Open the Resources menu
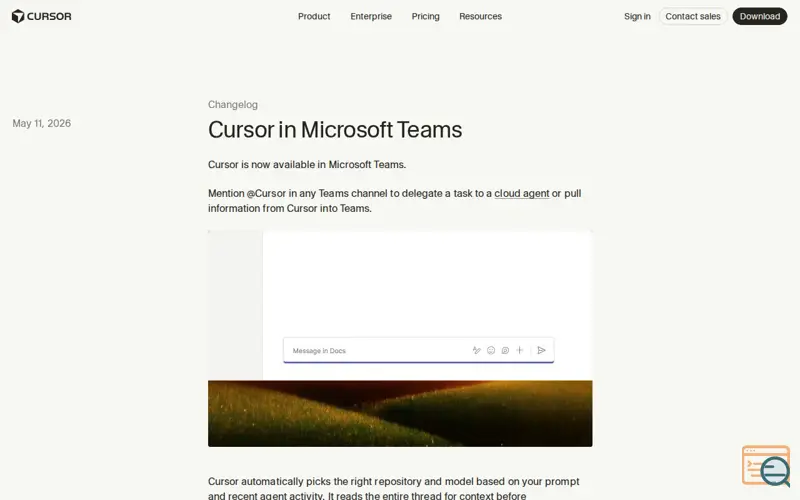The width and height of the screenshot is (800, 500). [x=480, y=16]
